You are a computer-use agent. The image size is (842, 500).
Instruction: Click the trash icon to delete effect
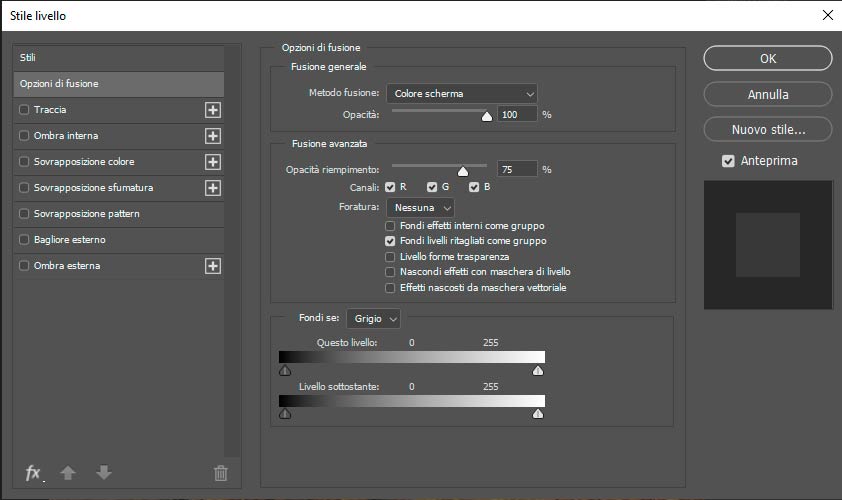coord(221,473)
